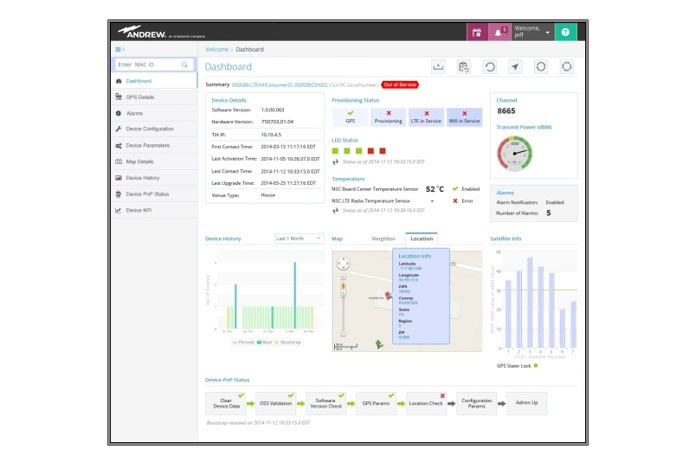Viewport: 696px width, 464px height.
Task: Click the refresh icon beside LED status timestamp
Action: tap(336, 161)
